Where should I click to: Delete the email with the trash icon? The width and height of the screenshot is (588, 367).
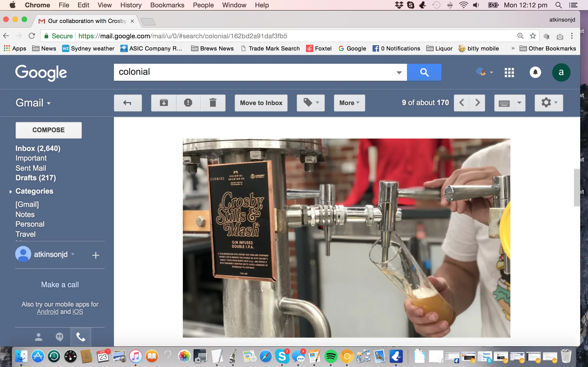(x=213, y=103)
